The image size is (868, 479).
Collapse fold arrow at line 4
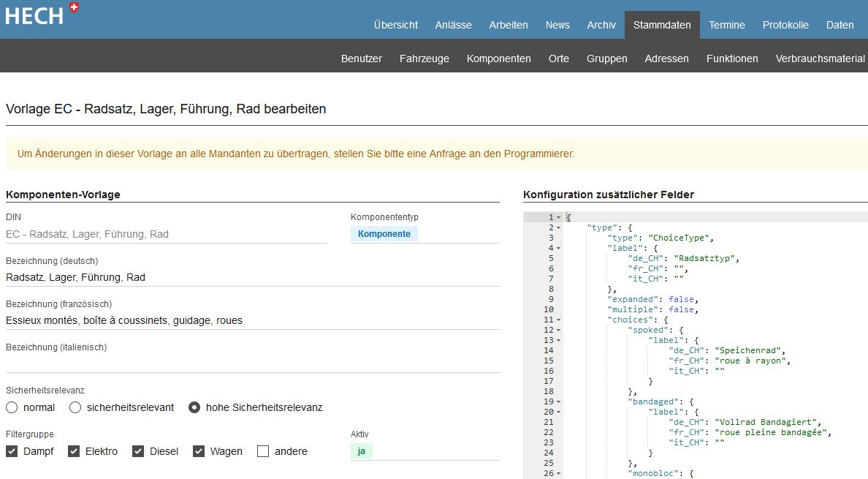[x=559, y=248]
